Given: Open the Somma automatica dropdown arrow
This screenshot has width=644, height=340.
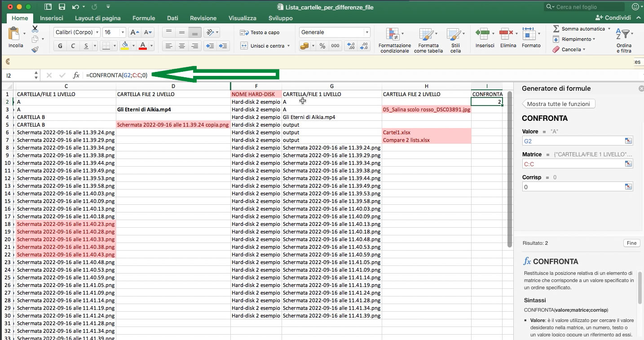Looking at the screenshot, I should click(609, 29).
